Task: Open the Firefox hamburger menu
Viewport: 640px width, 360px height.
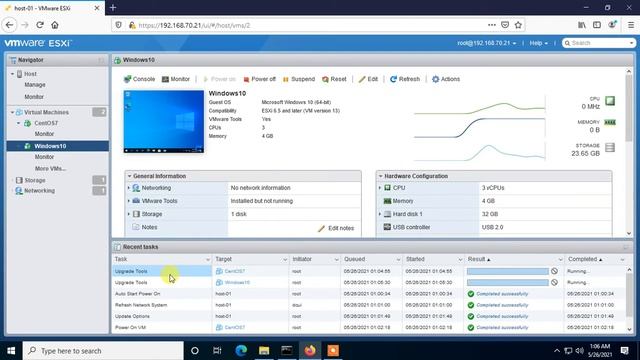Action: (631, 25)
